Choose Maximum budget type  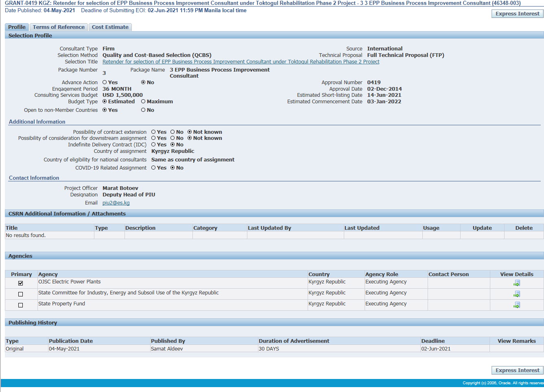pos(143,101)
